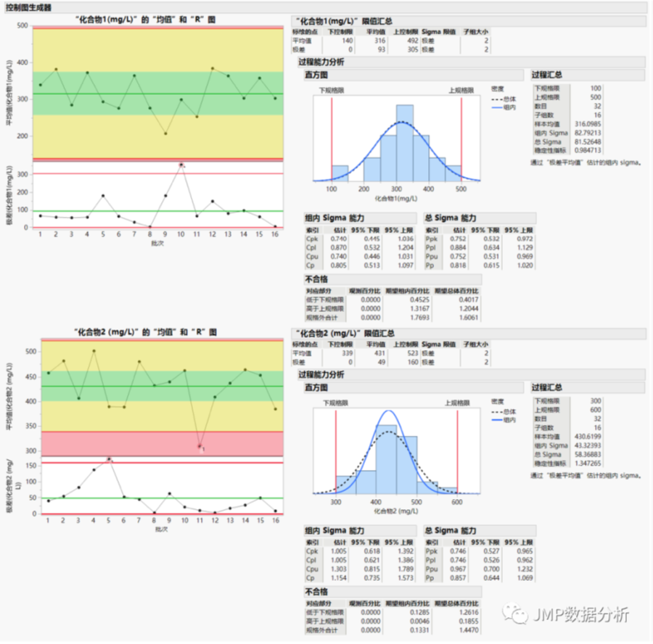Click the first 过程汇总 panel header
Viewport: 653px width, 644px height.
[x=587, y=75]
